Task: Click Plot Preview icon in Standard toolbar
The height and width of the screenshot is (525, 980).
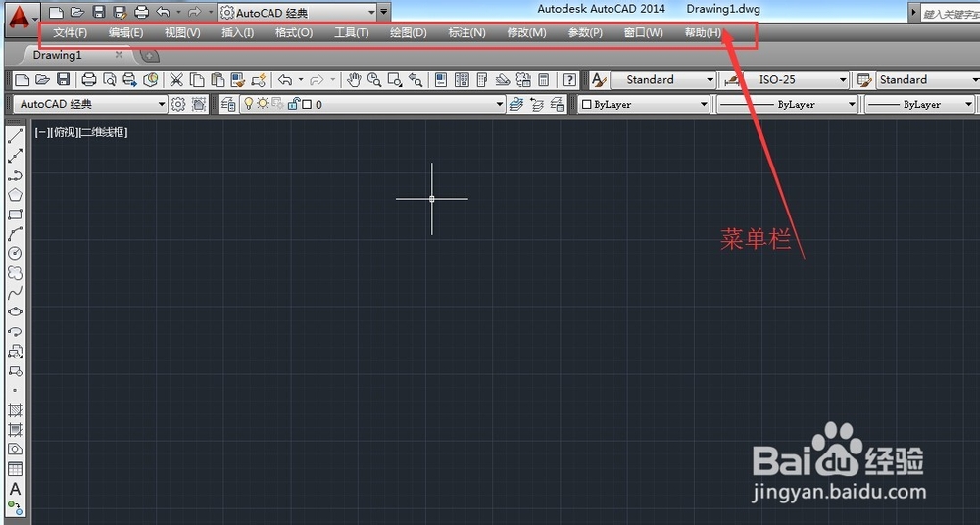Action: pyautogui.click(x=110, y=80)
